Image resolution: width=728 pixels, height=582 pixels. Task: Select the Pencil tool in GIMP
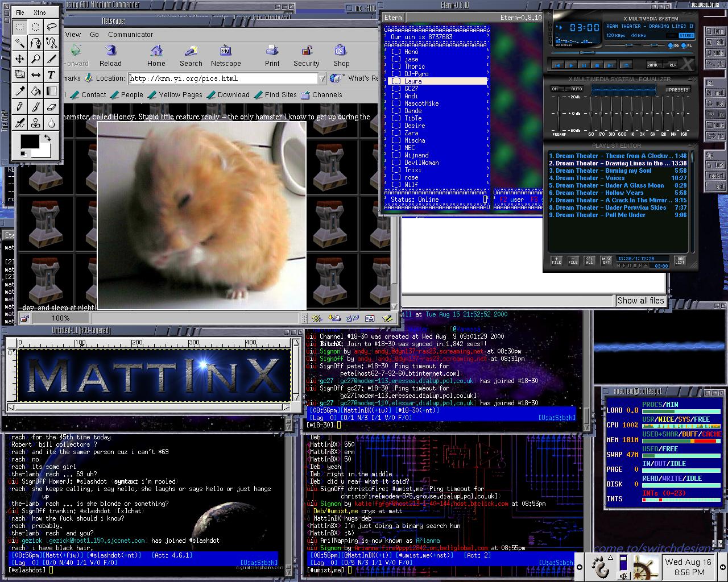pyautogui.click(x=20, y=106)
